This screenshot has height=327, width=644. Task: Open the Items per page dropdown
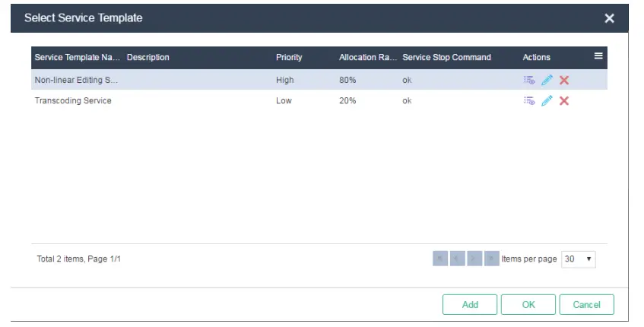(579, 259)
